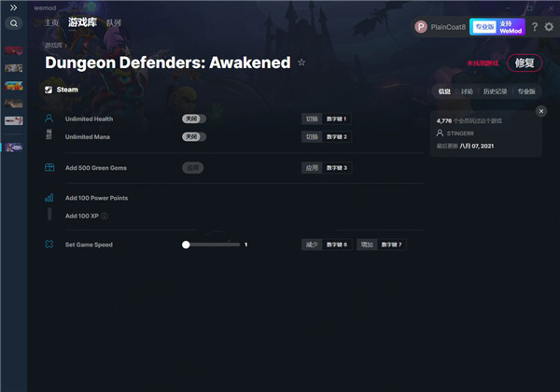
Task: Click the 减少 decrease game speed button
Action: (312, 245)
